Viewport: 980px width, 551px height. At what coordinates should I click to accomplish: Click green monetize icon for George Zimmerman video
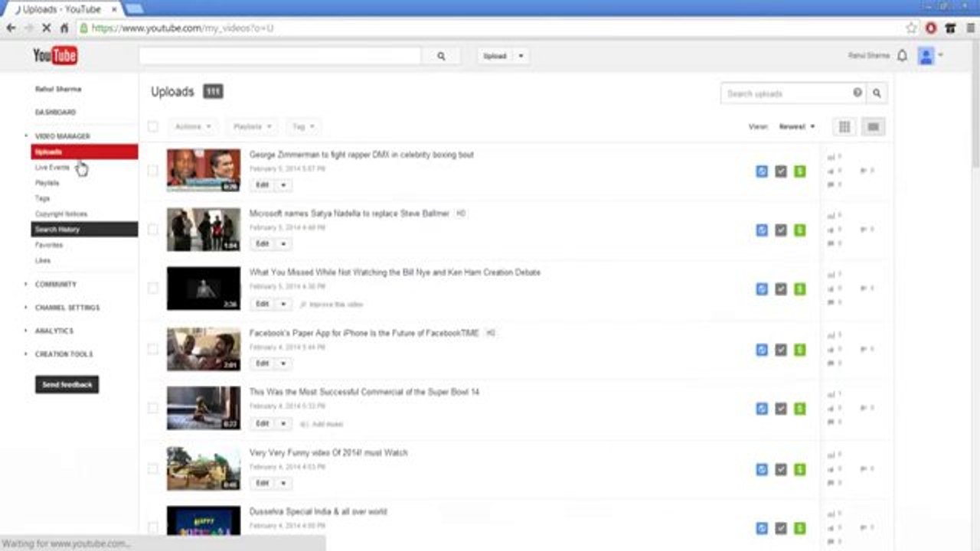pyautogui.click(x=799, y=171)
